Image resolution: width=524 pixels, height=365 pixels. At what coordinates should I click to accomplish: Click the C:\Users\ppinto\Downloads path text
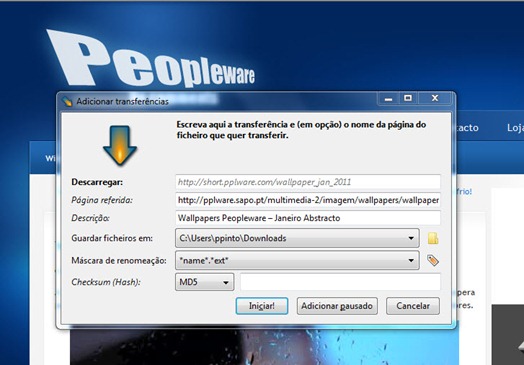[x=233, y=238]
